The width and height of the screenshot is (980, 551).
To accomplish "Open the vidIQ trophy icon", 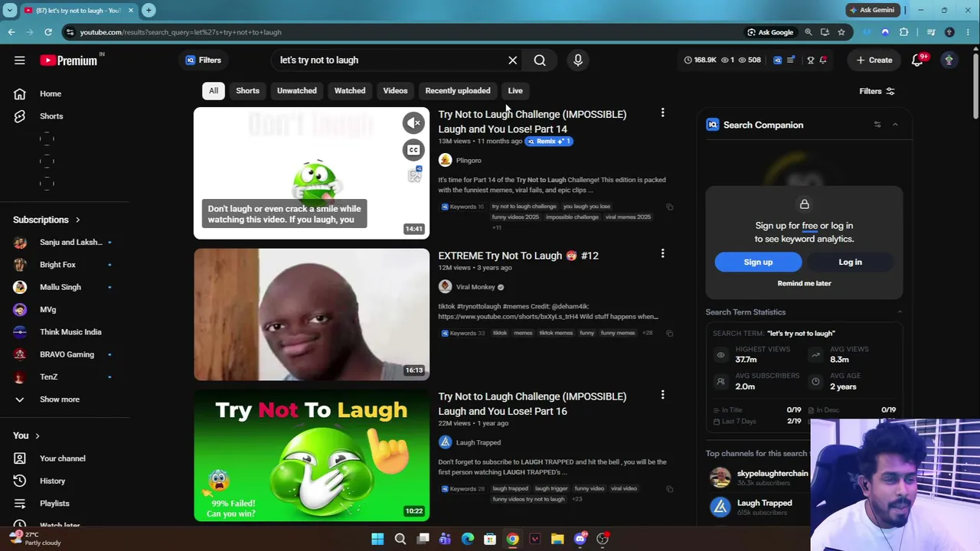I will pos(811,60).
